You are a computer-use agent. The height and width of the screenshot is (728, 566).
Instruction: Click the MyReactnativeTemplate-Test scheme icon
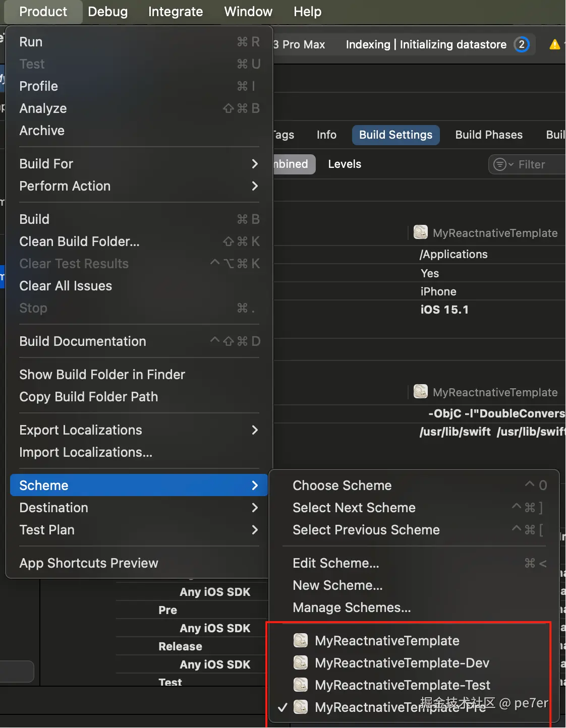301,685
